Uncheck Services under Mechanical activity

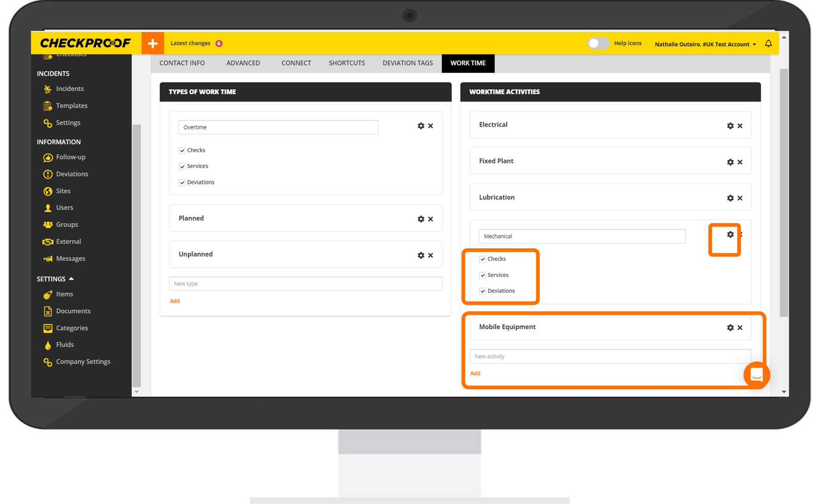pyautogui.click(x=483, y=275)
